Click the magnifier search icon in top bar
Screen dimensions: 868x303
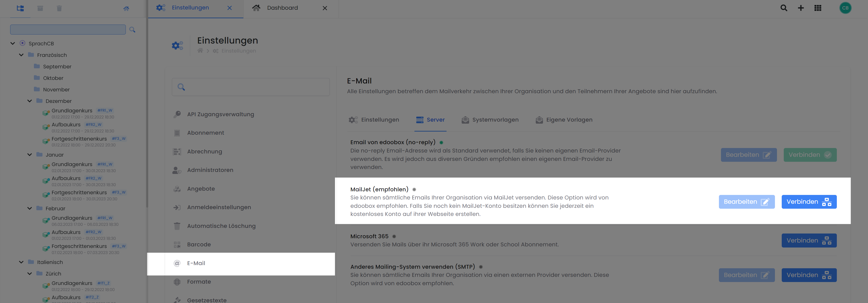(784, 8)
